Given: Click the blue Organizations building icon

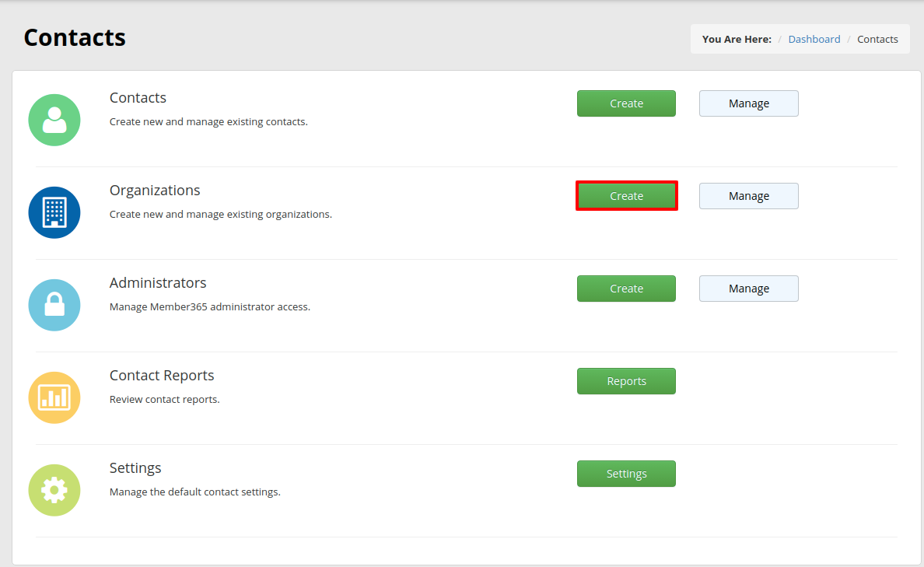Looking at the screenshot, I should click(x=54, y=213).
